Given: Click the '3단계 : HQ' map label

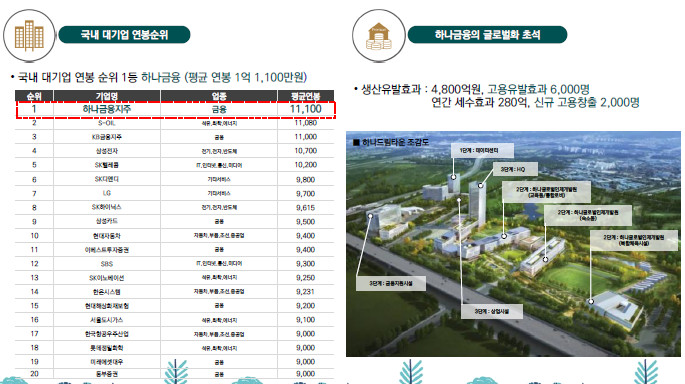Looking at the screenshot, I should [x=515, y=169].
